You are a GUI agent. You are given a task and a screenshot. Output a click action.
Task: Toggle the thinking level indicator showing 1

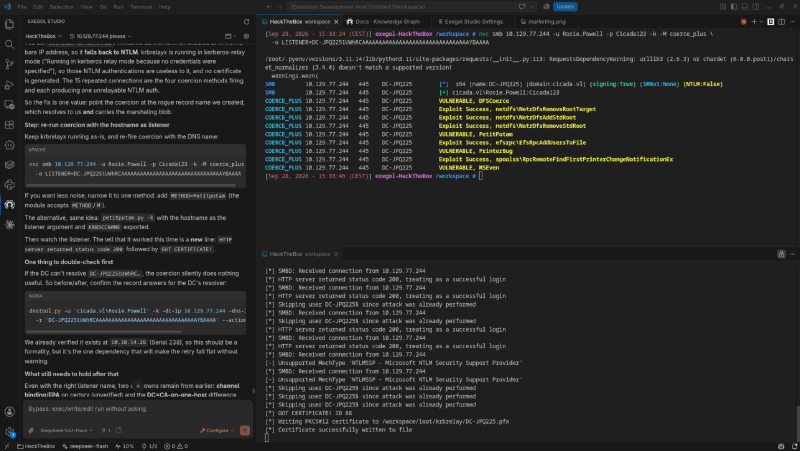106,431
